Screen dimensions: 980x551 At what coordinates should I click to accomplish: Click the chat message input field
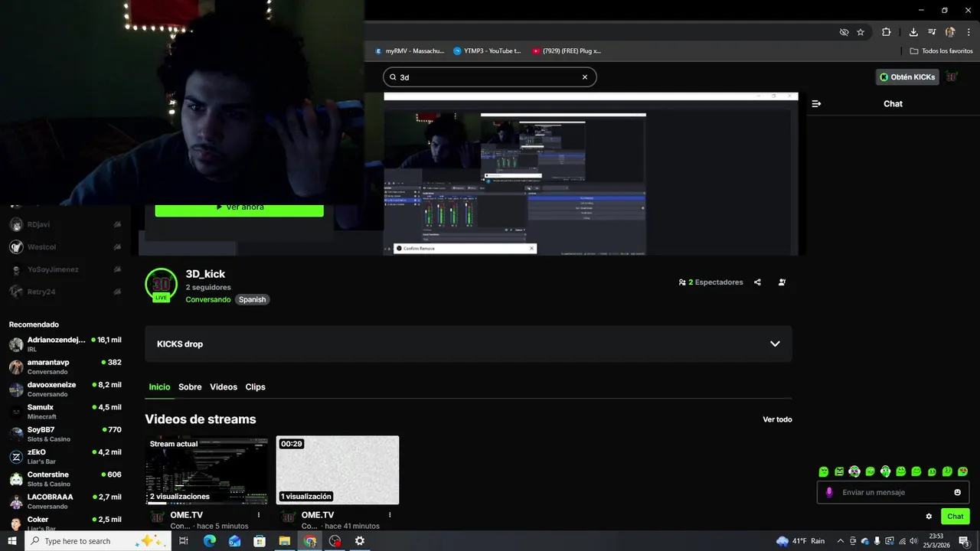[893, 492]
